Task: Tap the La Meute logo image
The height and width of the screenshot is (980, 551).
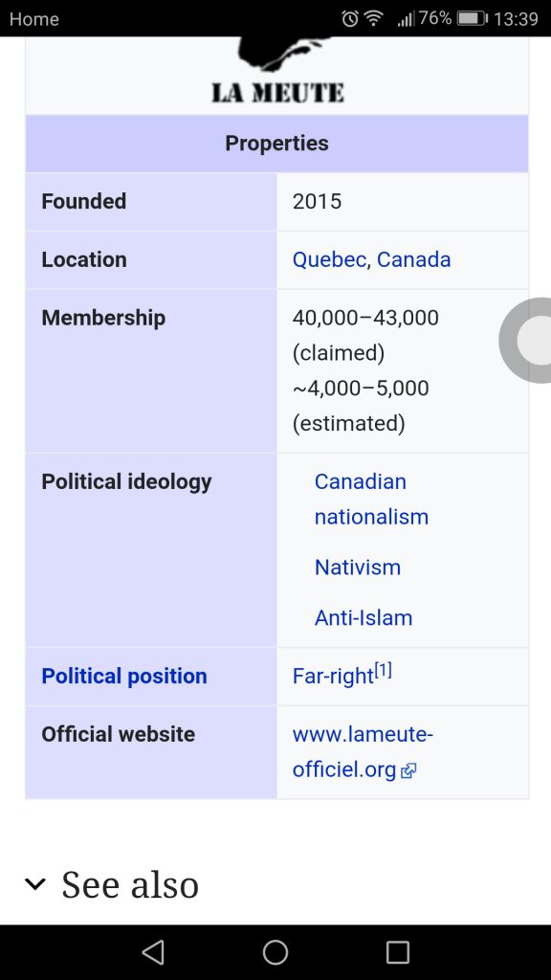Action: pyautogui.click(x=277, y=72)
